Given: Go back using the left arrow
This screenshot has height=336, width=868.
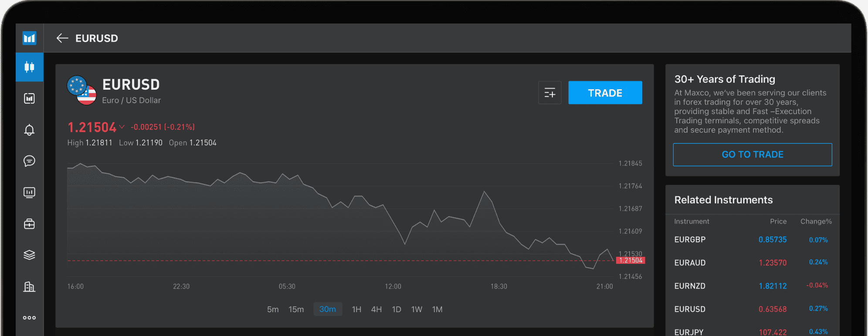Looking at the screenshot, I should pos(62,38).
